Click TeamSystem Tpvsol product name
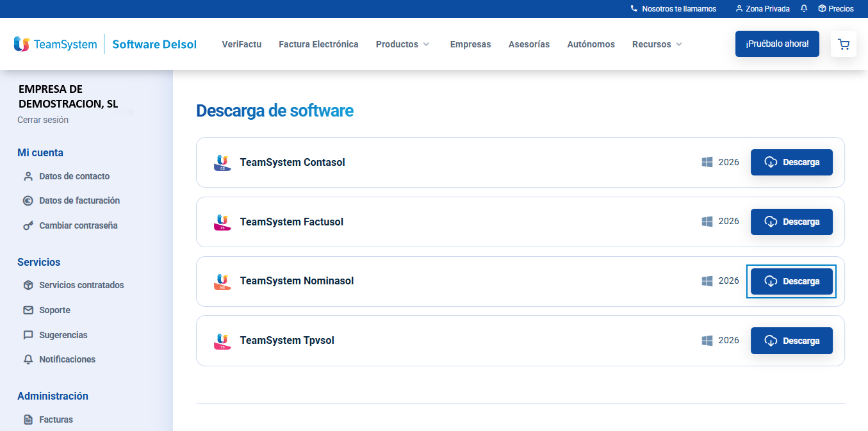The width and height of the screenshot is (868, 431). click(287, 341)
